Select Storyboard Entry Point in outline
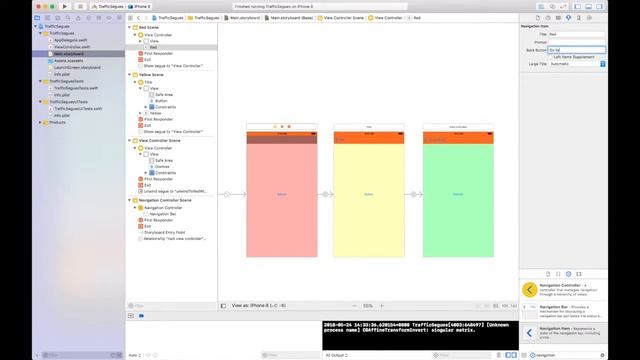The image size is (640, 360). [164, 232]
